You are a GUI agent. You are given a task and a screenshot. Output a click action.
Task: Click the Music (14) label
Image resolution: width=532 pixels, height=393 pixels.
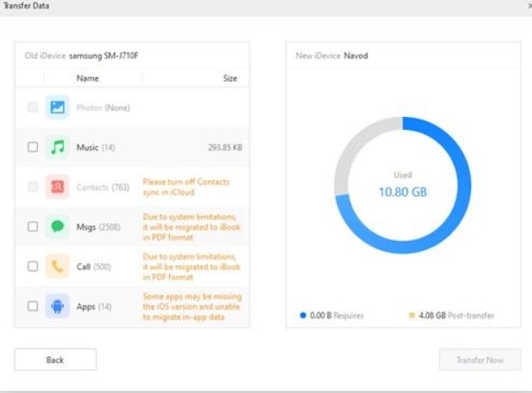pyautogui.click(x=95, y=148)
